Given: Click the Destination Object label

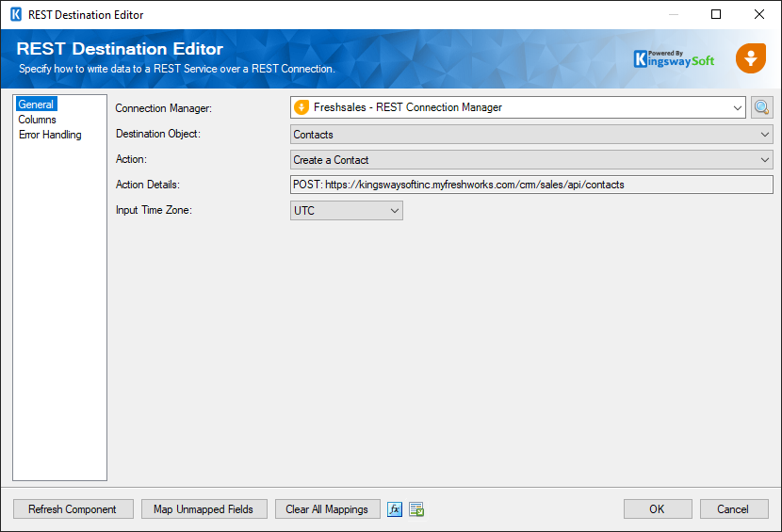Looking at the screenshot, I should point(158,134).
